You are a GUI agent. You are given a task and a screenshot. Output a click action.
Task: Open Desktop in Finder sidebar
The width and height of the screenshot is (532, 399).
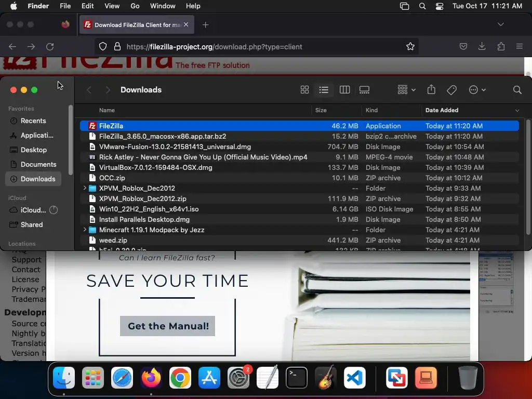pos(33,150)
